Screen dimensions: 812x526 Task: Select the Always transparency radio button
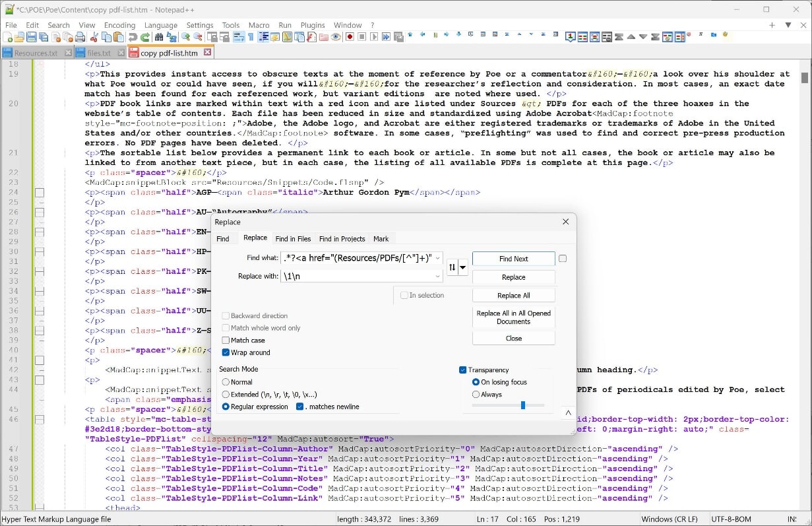(476, 395)
